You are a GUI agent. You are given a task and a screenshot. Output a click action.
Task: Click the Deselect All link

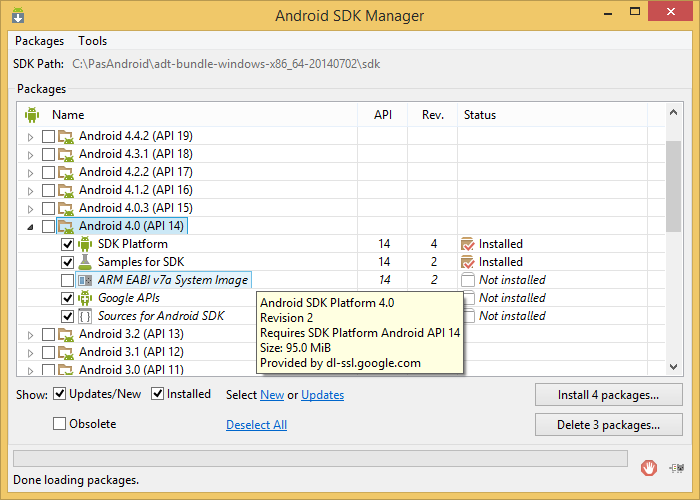click(256, 425)
